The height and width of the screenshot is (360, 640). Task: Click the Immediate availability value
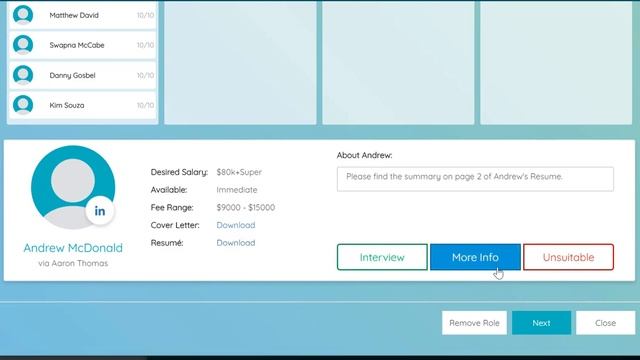pyautogui.click(x=237, y=190)
